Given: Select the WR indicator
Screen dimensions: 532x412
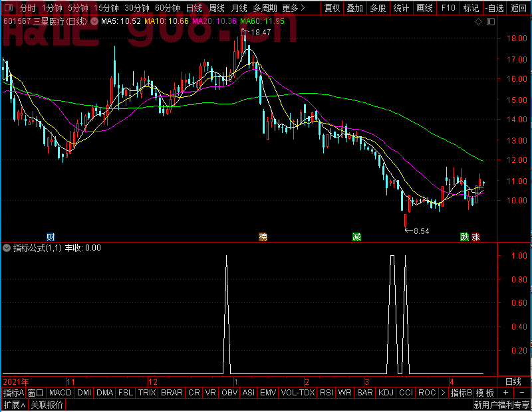Looking at the screenshot, I should (x=344, y=393).
